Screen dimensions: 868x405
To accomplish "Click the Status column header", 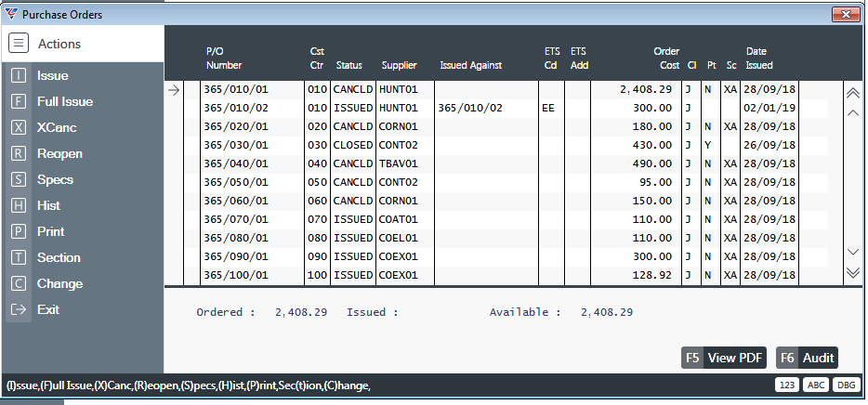I will pos(349,65).
